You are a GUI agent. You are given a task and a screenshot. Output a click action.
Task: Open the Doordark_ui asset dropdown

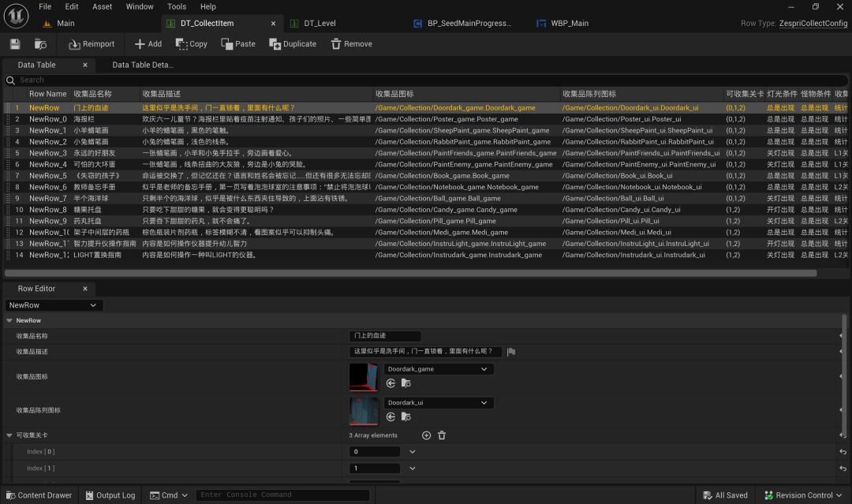tap(439, 403)
